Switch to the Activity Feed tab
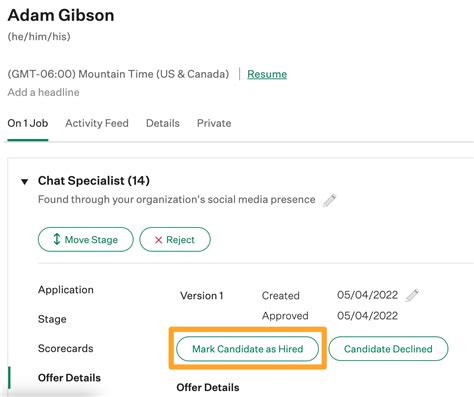474x397 pixels. point(97,123)
